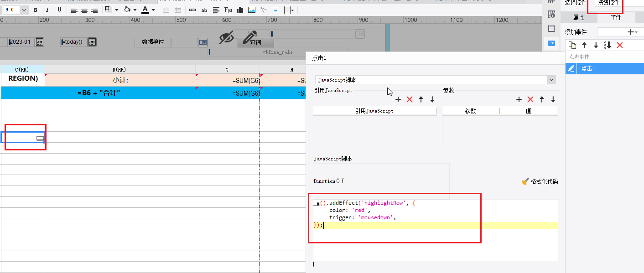
Task: Expand the fill color dropdown arrow
Action: tap(135, 10)
